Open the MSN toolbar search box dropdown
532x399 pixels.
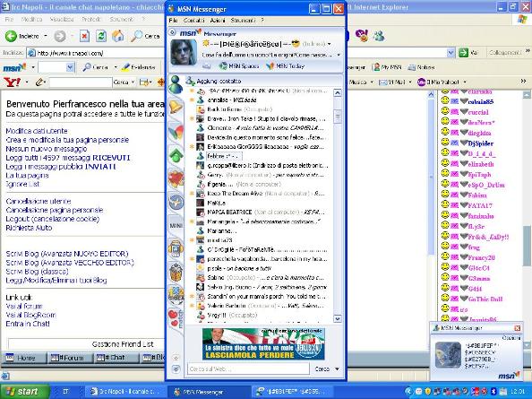70,67
